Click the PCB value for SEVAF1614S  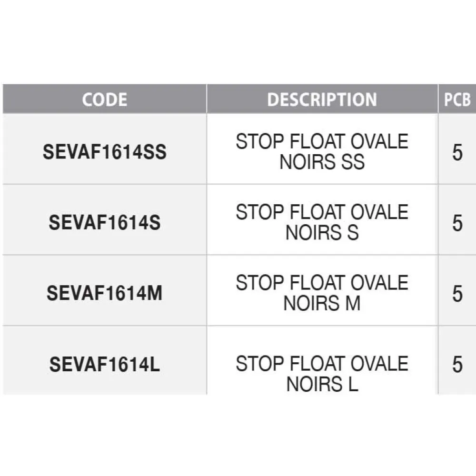(457, 223)
